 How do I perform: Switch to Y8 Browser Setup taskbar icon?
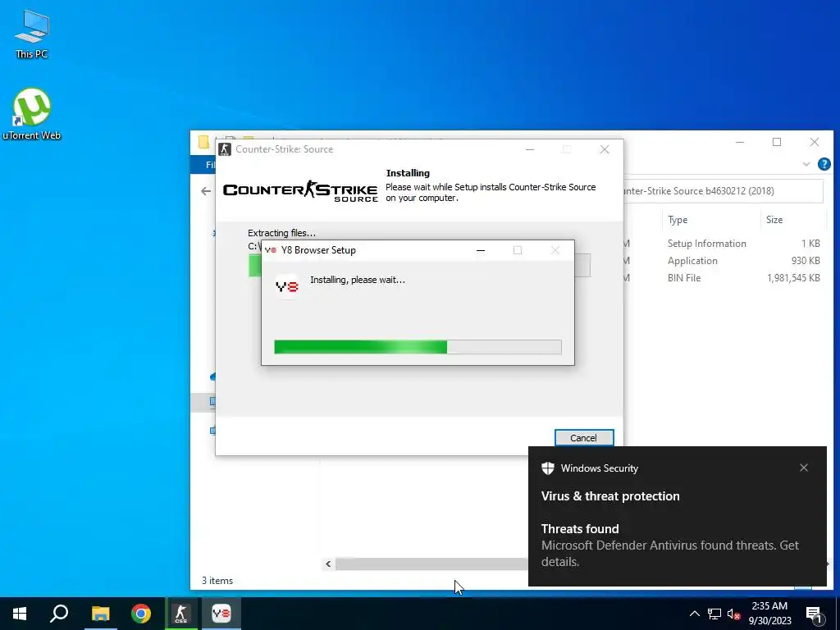tap(221, 614)
